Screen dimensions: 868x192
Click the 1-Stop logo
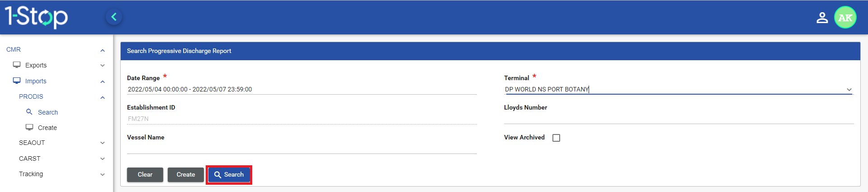pos(36,17)
